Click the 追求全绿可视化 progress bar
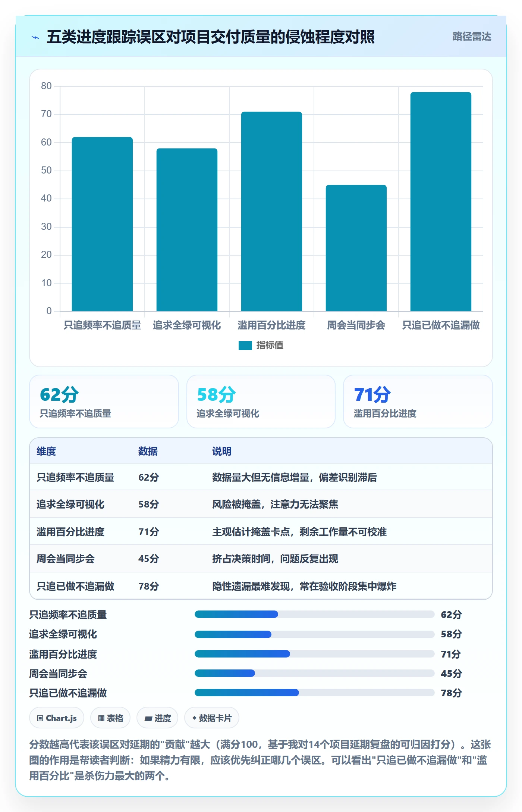The image size is (522, 812). tap(314, 634)
